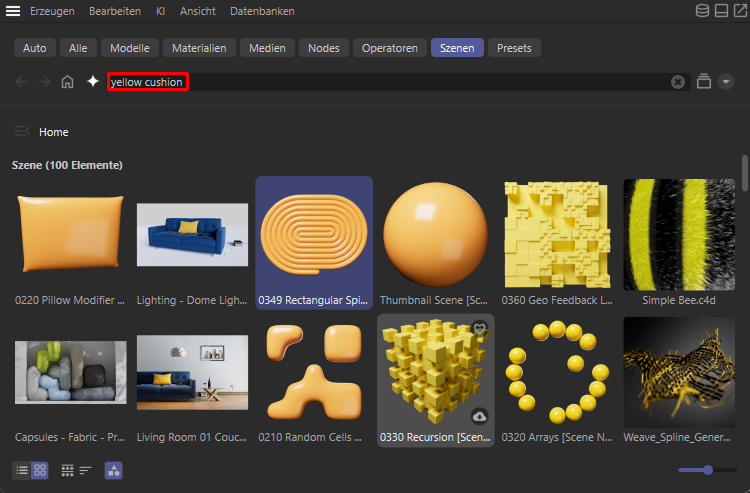Select the Auto filter tab
The height and width of the screenshot is (493, 750).
tap(34, 48)
